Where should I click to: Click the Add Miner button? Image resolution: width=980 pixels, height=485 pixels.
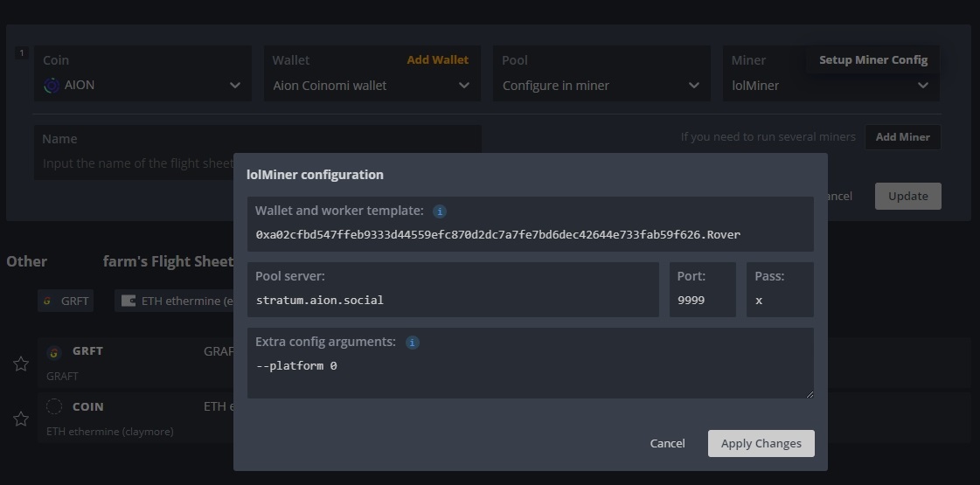pyautogui.click(x=902, y=137)
